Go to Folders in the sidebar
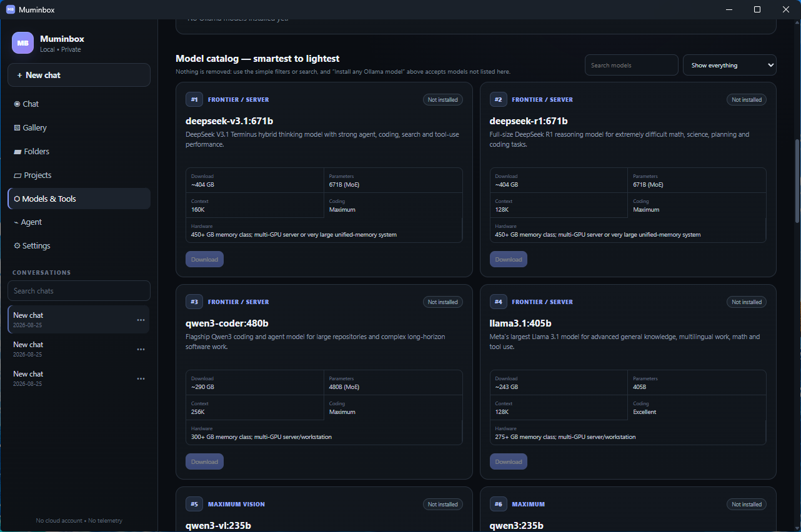The width and height of the screenshot is (801, 532). (79, 152)
